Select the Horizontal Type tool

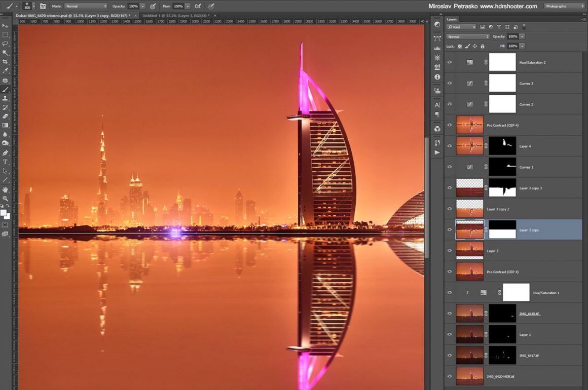coord(5,162)
